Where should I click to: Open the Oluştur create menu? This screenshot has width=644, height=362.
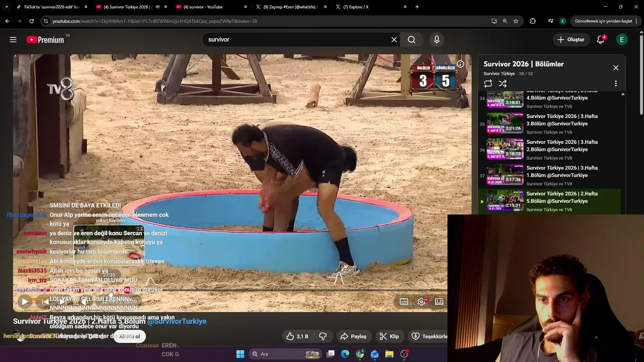(x=571, y=40)
